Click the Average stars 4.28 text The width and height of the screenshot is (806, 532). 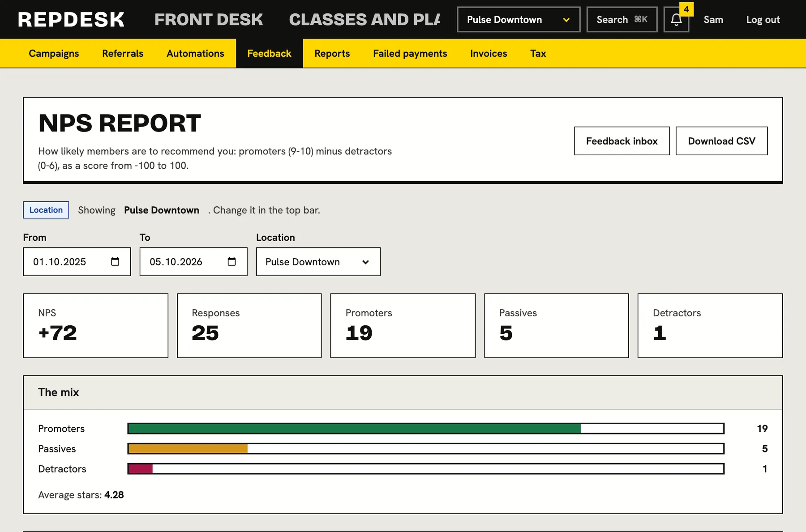click(81, 495)
